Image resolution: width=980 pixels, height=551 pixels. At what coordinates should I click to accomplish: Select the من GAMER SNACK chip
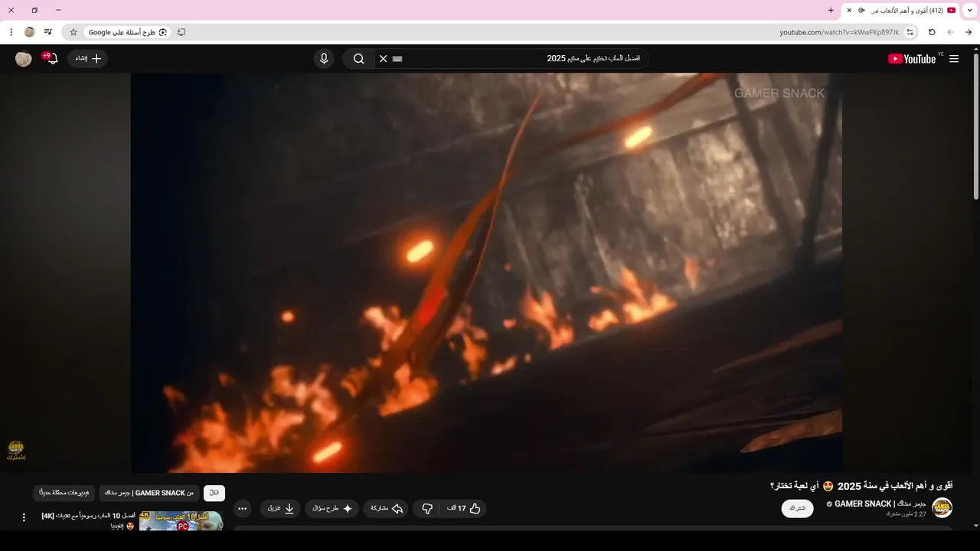coord(149,493)
